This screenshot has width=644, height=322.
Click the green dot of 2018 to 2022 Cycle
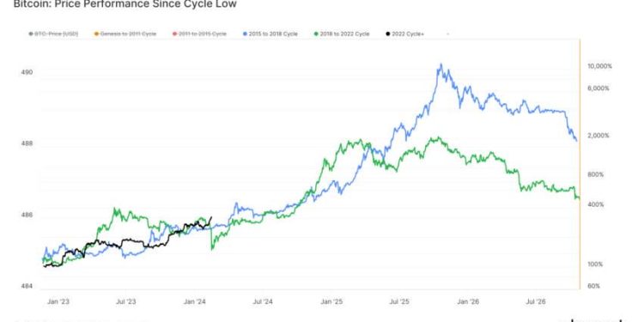(x=317, y=33)
